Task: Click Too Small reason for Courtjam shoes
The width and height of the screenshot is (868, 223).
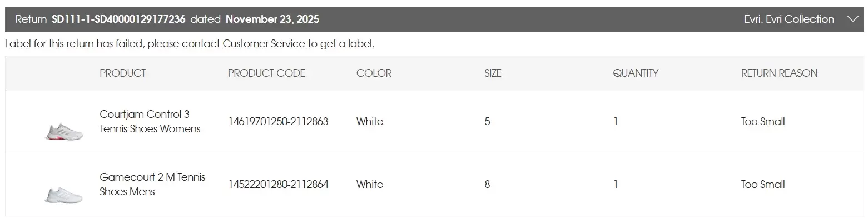Action: (x=763, y=122)
